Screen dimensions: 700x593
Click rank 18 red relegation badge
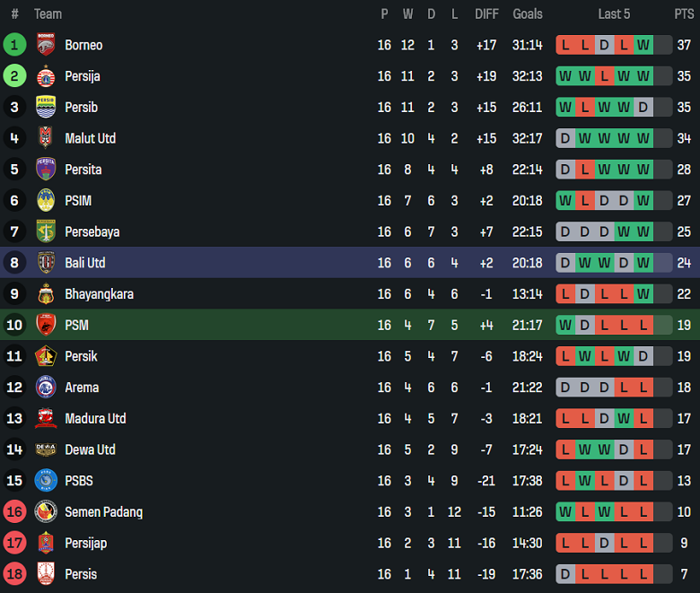click(x=14, y=574)
